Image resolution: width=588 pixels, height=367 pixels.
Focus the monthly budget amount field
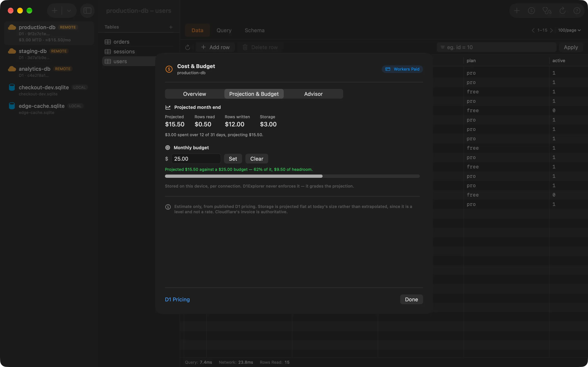pos(196,159)
